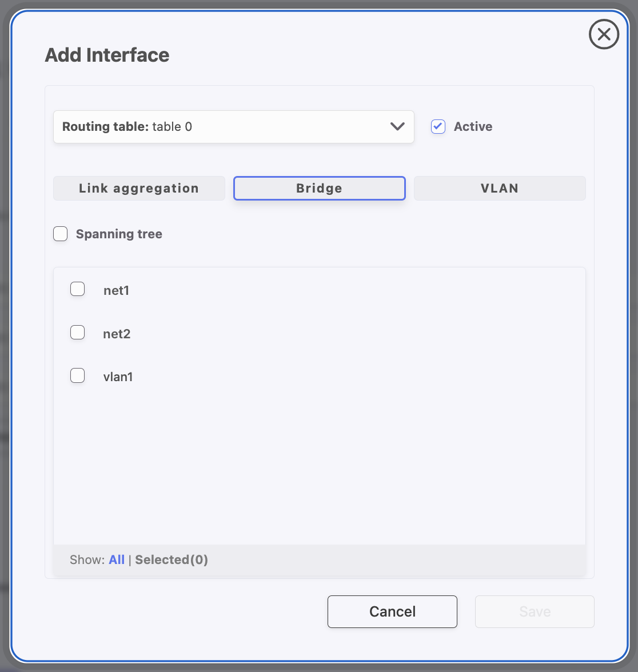Uncheck the Active checkbox

438,127
